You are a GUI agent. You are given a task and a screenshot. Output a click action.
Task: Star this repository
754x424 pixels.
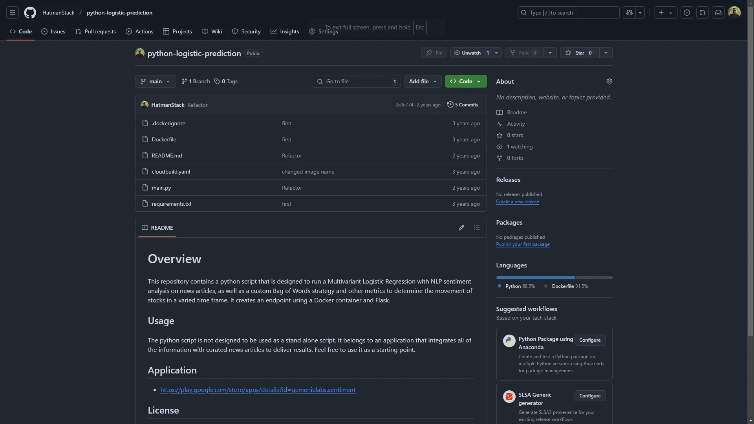[580, 52]
